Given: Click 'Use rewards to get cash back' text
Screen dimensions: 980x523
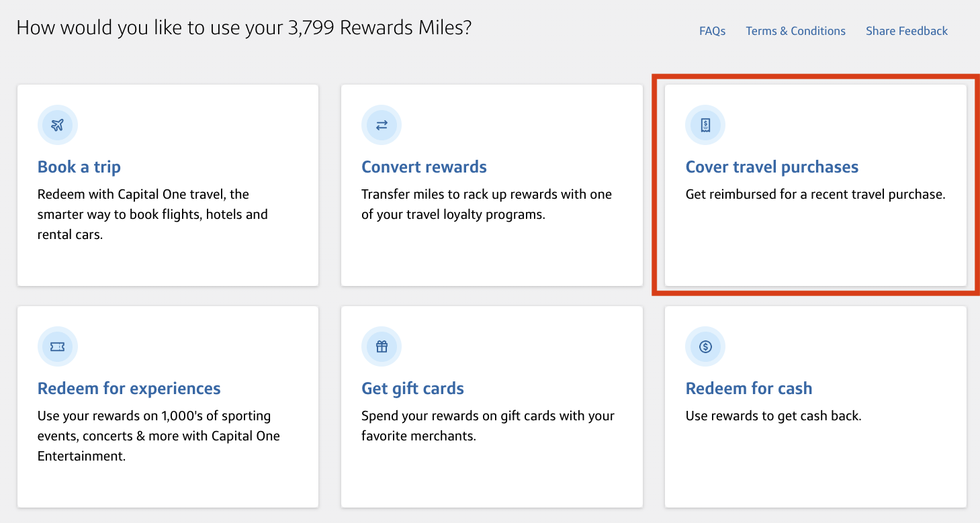Looking at the screenshot, I should coord(773,416).
